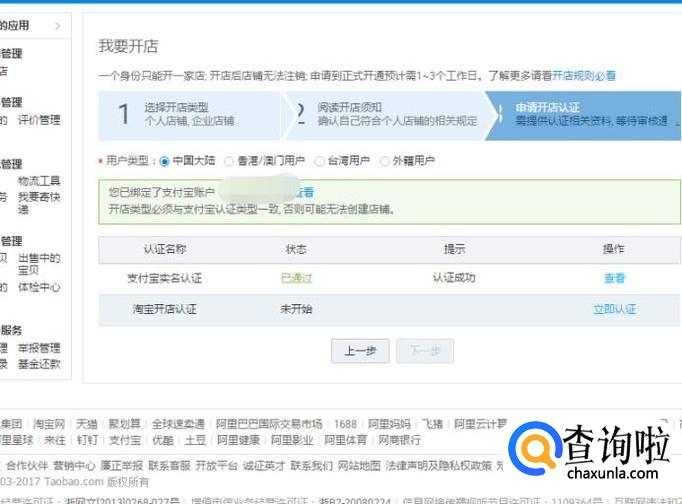Screen dimensions: 682x504
Task: Click 体验中心 in sidebar
Action: [39, 288]
